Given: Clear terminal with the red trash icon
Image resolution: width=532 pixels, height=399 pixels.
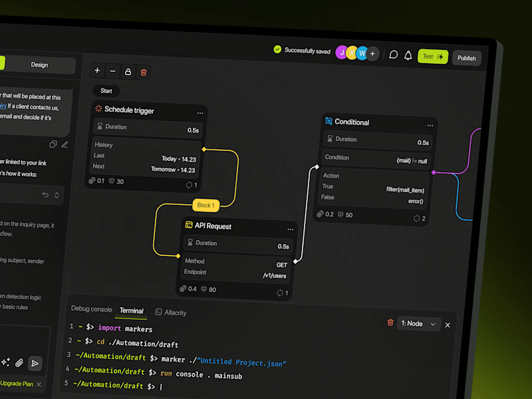Looking at the screenshot, I should (x=390, y=323).
